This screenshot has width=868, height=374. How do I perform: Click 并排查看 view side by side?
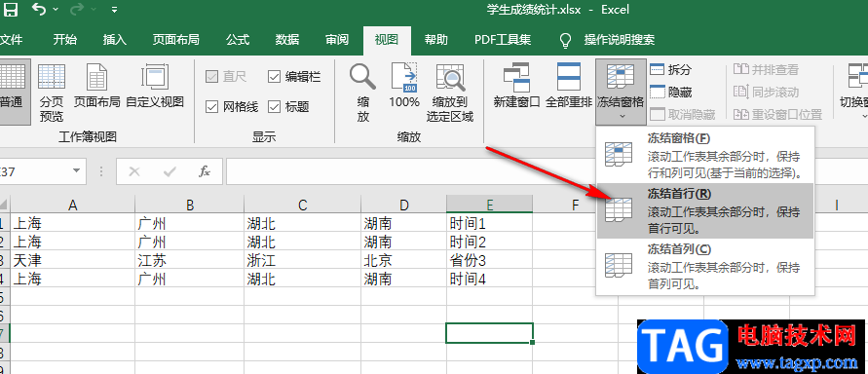click(766, 70)
